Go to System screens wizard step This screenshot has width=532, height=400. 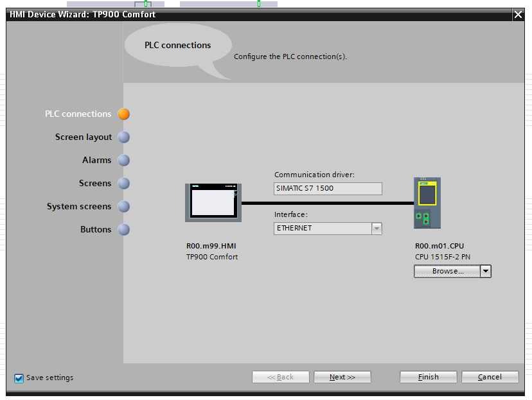coord(79,206)
